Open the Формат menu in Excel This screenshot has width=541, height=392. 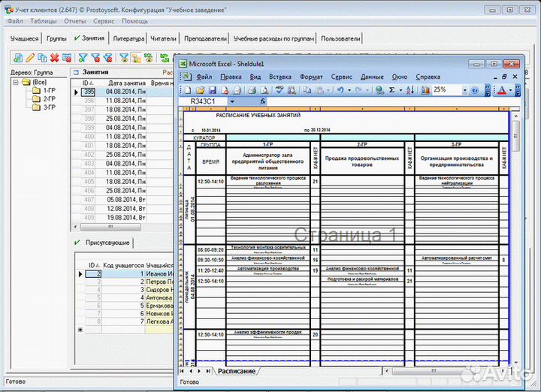point(311,77)
